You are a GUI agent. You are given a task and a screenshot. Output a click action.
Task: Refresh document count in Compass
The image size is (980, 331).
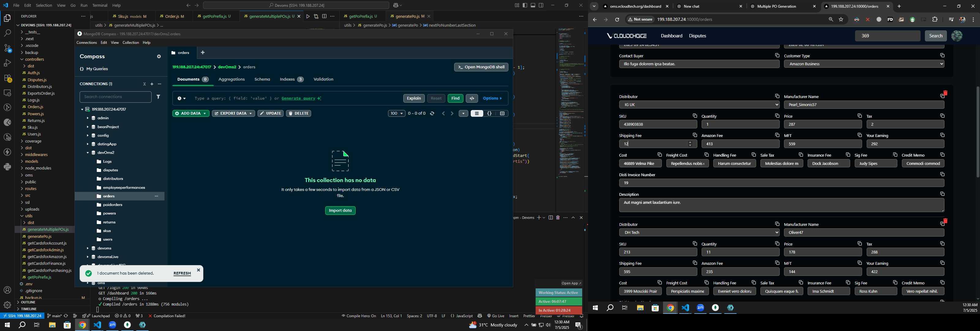[432, 113]
